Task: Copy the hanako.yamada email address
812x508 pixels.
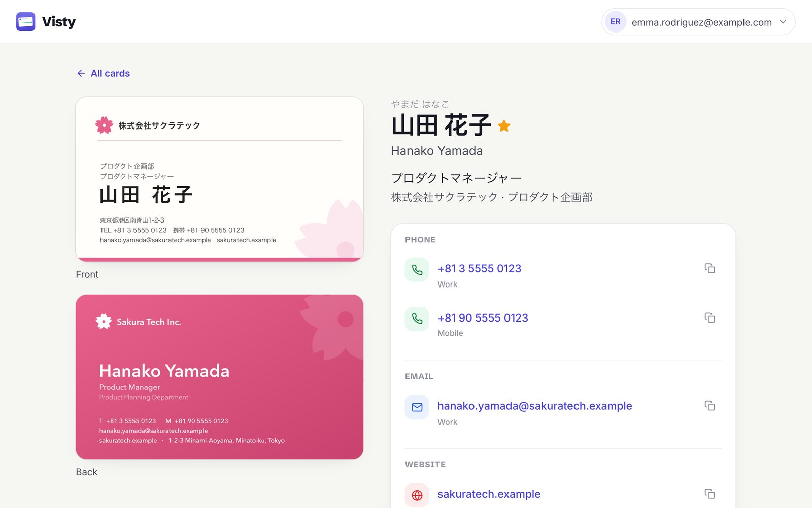Action: 709,405
